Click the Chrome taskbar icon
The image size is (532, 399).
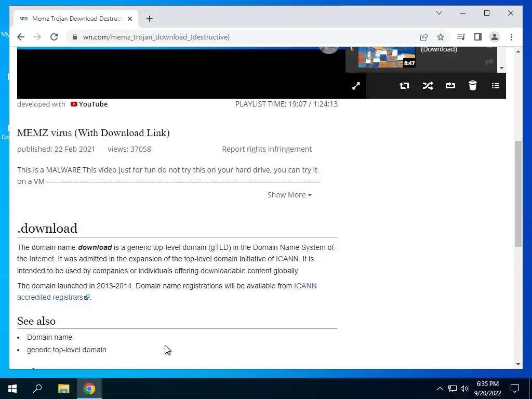(x=89, y=389)
